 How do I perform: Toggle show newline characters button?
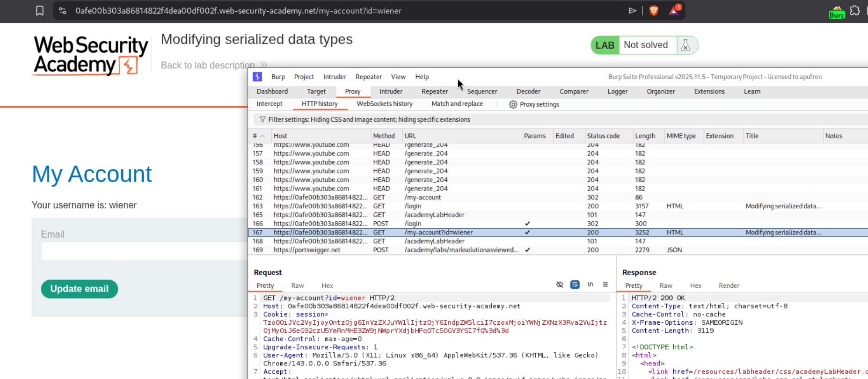pos(590,284)
